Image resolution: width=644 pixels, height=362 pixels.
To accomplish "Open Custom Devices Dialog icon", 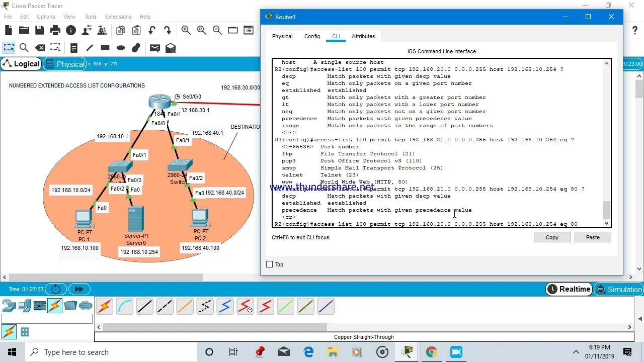I will coord(248,30).
